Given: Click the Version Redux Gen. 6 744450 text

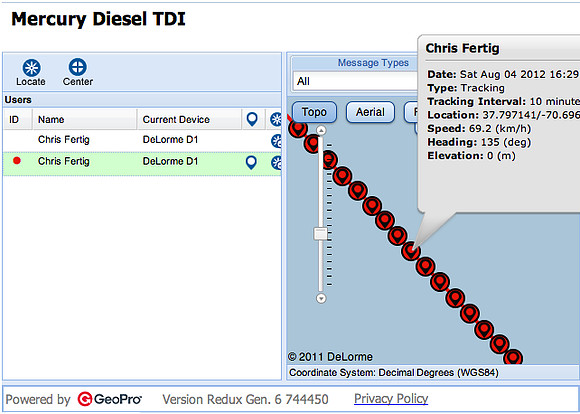Looking at the screenshot, I should point(245,399).
